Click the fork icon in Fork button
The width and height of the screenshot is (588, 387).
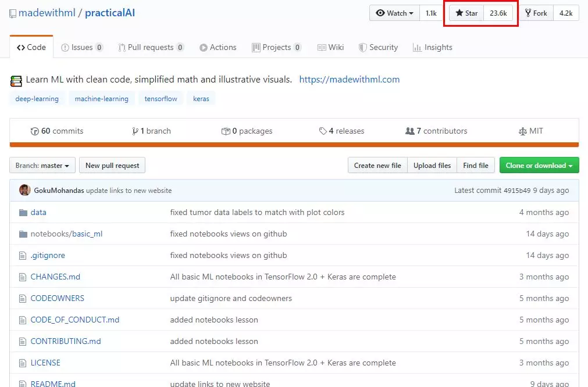coord(528,13)
